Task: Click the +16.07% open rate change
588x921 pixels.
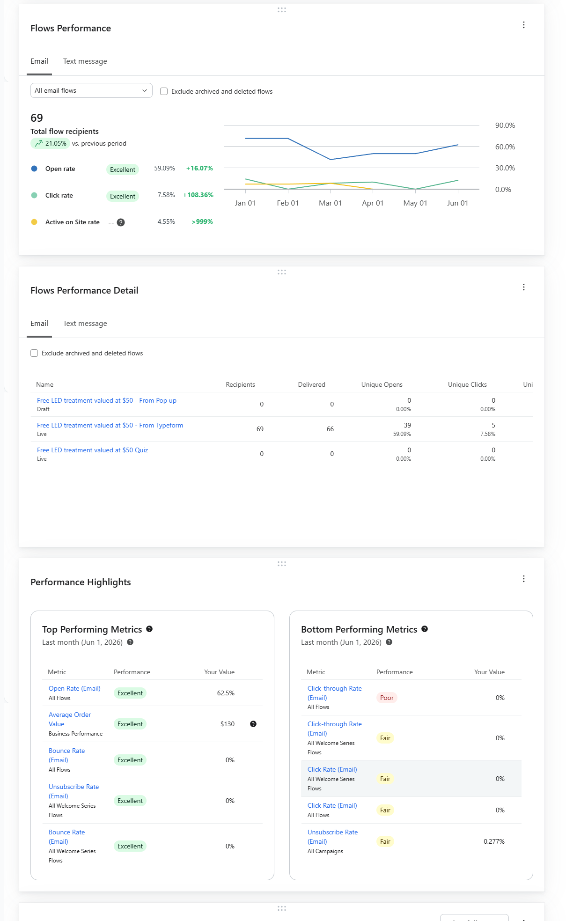Action: pyautogui.click(x=199, y=168)
